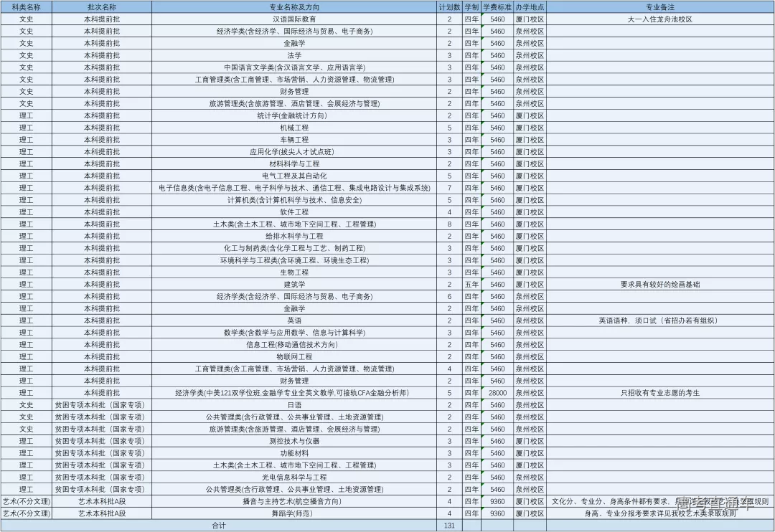The height and width of the screenshot is (532, 775).
Task: Select the 播音与主持艺术(航空播音方向) cell
Action: [x=294, y=501]
